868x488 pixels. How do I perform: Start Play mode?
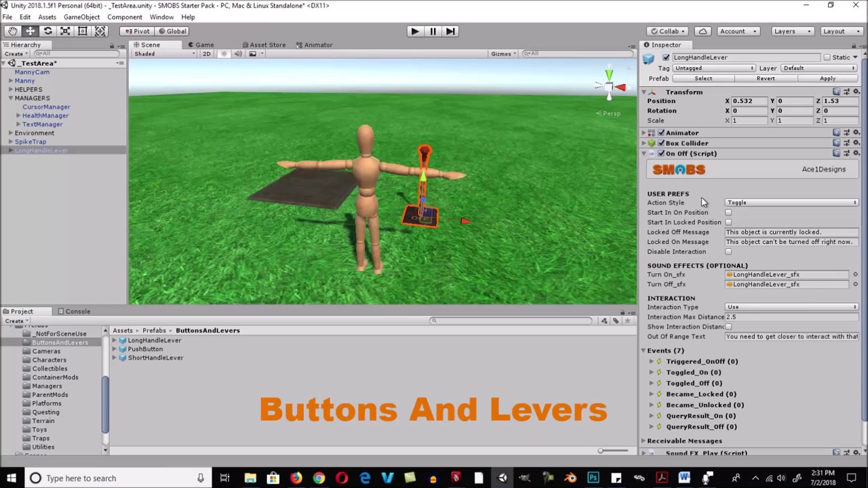[x=414, y=31]
